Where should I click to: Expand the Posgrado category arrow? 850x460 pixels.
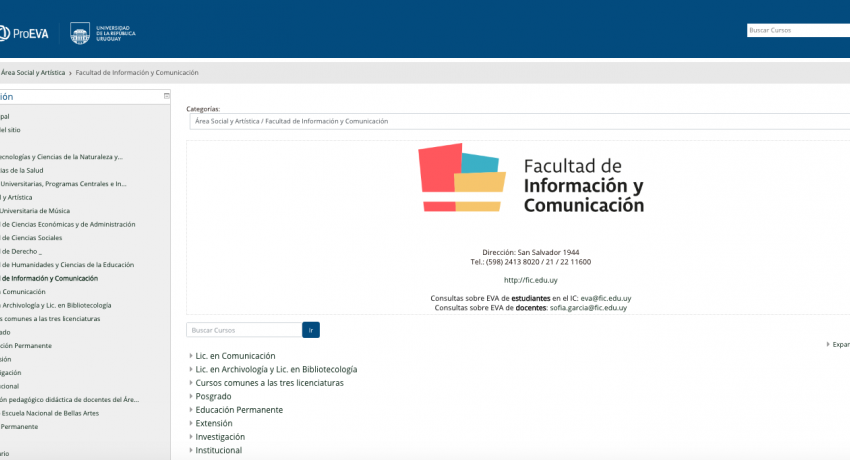pos(191,397)
